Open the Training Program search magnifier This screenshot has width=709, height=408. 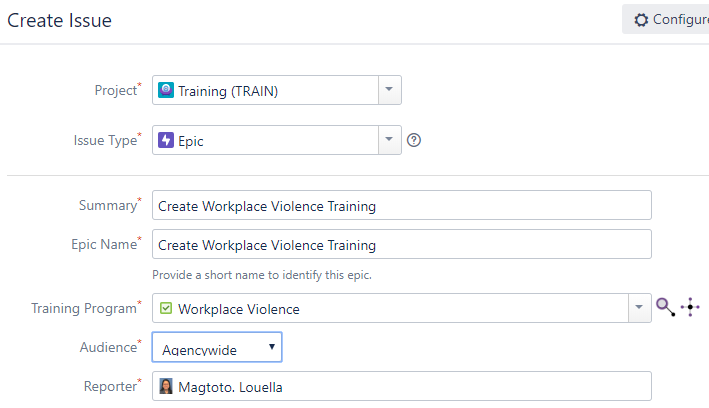point(666,307)
